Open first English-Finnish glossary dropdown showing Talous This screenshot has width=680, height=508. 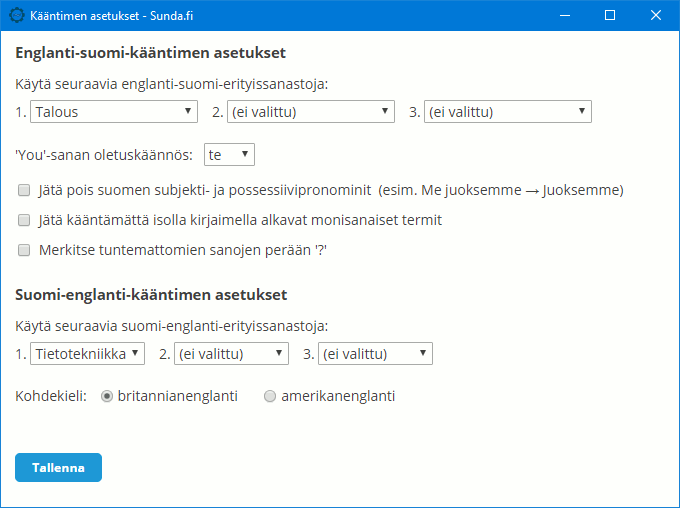(x=114, y=112)
